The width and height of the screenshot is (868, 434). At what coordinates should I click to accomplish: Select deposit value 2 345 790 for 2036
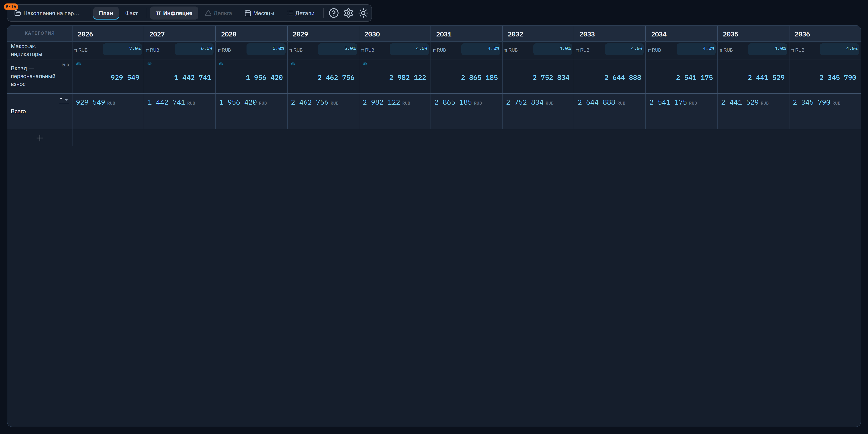point(838,77)
